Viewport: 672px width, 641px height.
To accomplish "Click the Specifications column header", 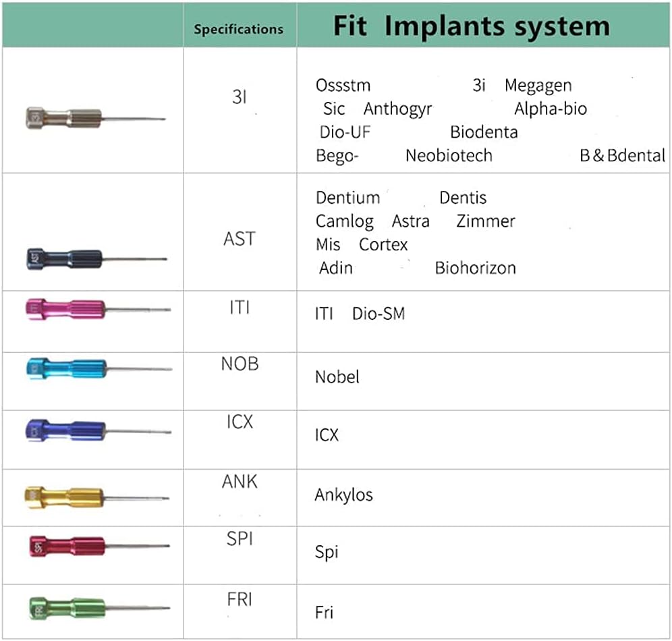I will click(238, 29).
